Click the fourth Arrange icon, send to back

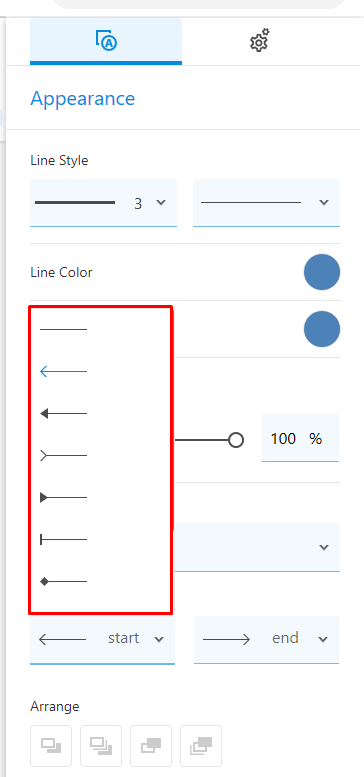click(x=201, y=746)
